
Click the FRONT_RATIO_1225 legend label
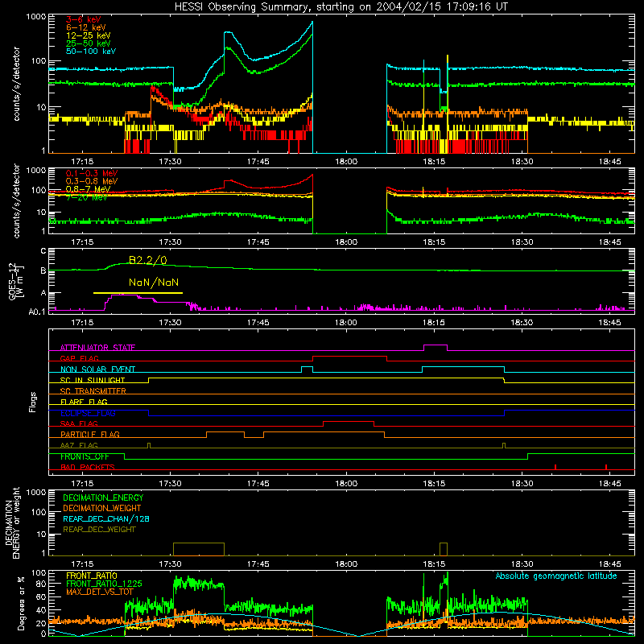pyautogui.click(x=104, y=584)
